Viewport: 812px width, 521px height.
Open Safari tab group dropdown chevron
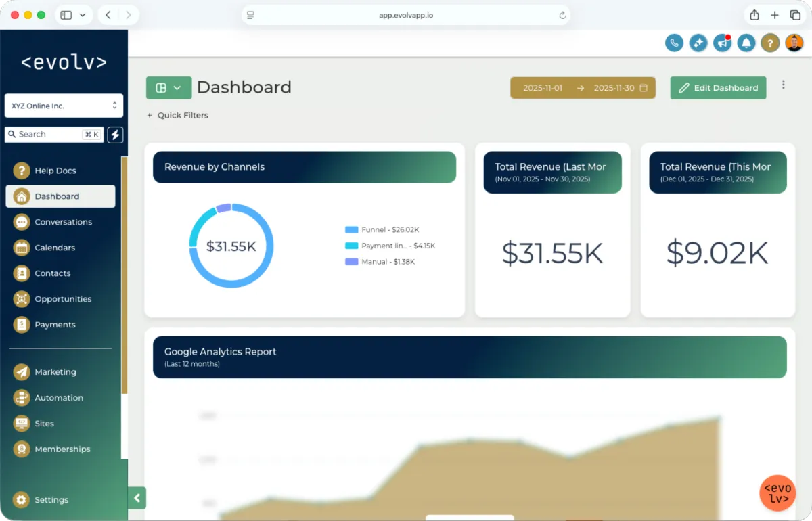tap(83, 15)
